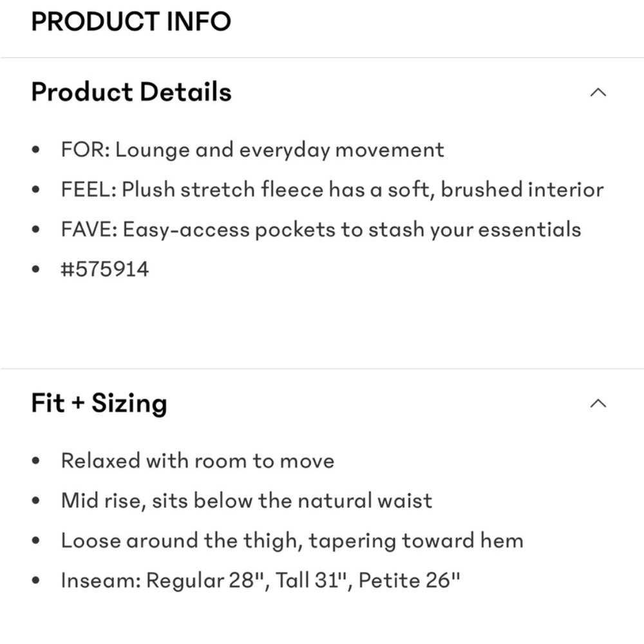Image resolution: width=644 pixels, height=644 pixels.
Task: Click the Fit + Sizing section heading
Action: (x=99, y=403)
